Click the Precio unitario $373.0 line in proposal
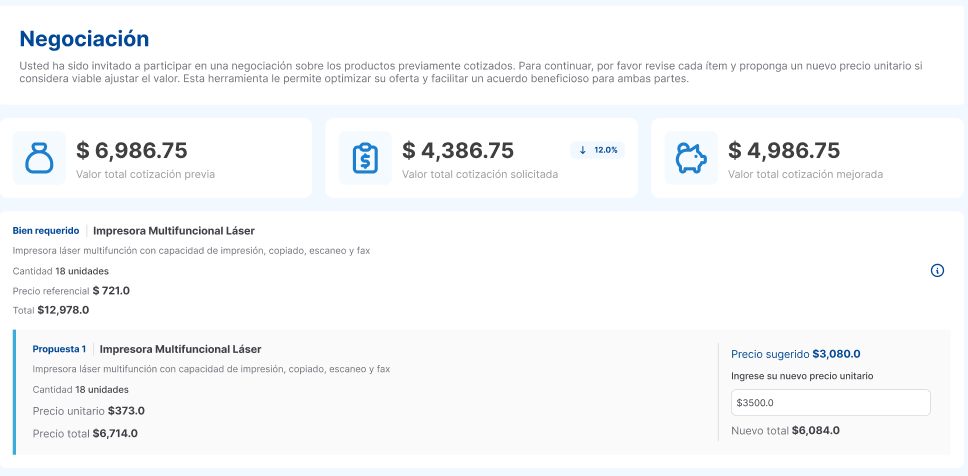The image size is (968, 476). (x=88, y=410)
